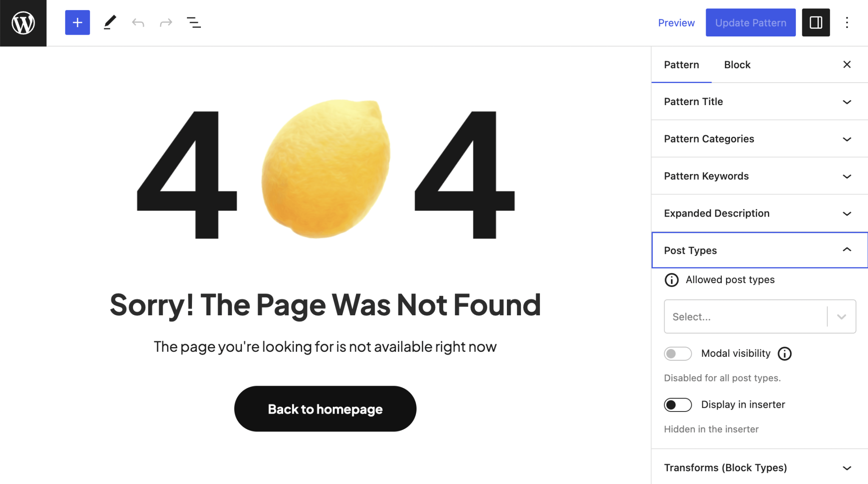This screenshot has height=484, width=868.
Task: Click the Preview link
Action: point(676,23)
